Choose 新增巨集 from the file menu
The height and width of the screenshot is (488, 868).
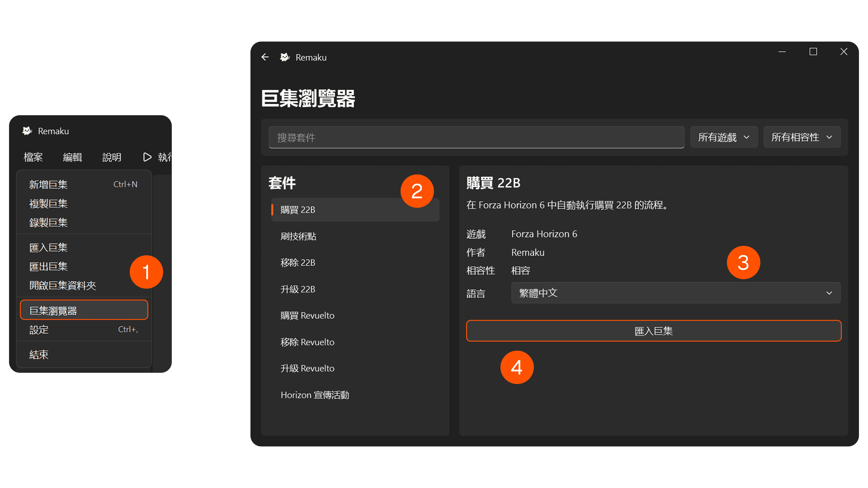coord(84,184)
